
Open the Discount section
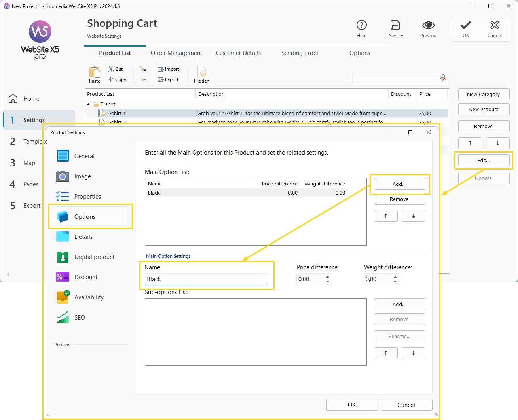(x=91, y=277)
